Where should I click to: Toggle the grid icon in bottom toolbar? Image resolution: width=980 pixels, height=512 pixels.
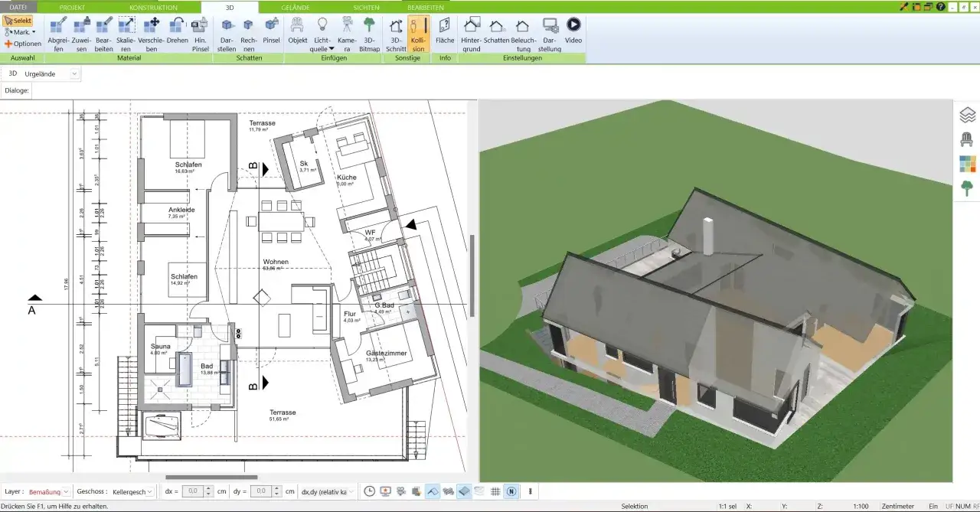[495, 491]
